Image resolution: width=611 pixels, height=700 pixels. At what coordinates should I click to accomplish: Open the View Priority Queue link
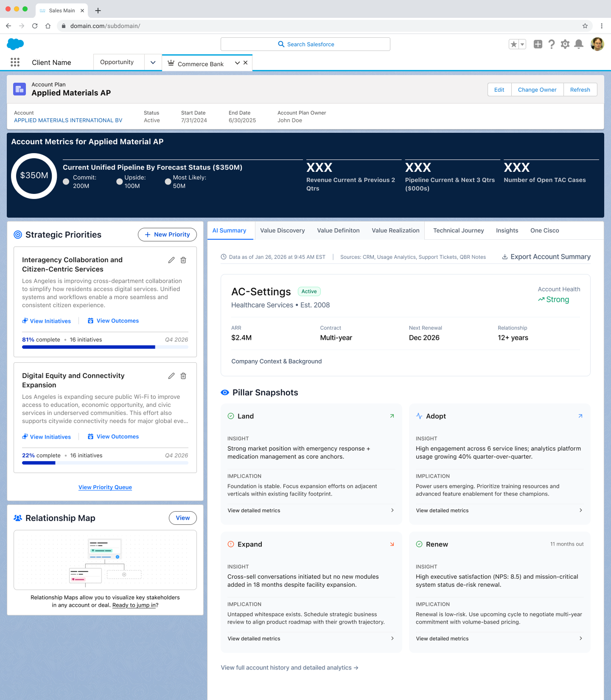point(105,487)
